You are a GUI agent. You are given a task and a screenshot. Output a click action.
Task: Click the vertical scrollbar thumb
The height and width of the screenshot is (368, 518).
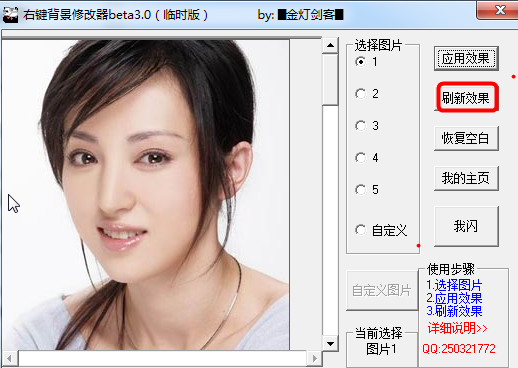click(x=330, y=79)
